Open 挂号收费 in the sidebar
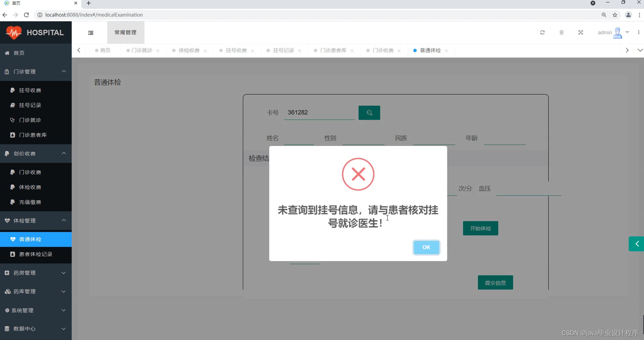 (x=36, y=90)
